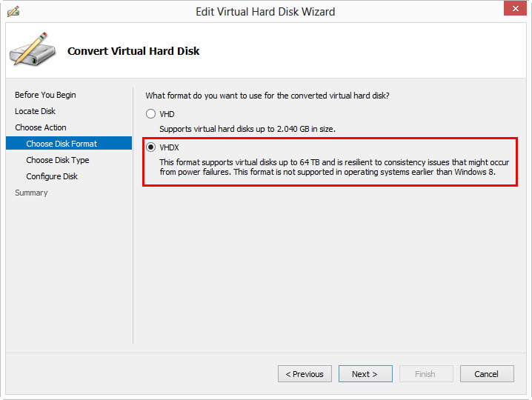Jump to Choose Action step

click(41, 127)
